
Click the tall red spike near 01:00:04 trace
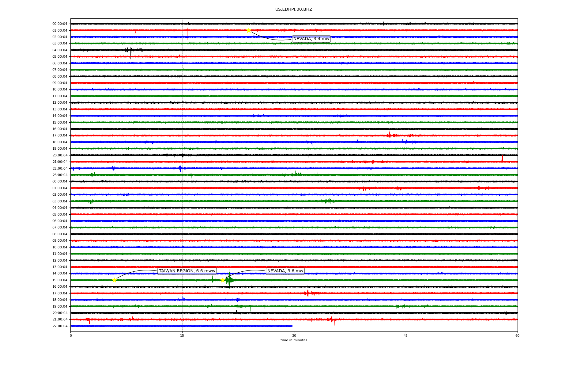click(x=187, y=33)
